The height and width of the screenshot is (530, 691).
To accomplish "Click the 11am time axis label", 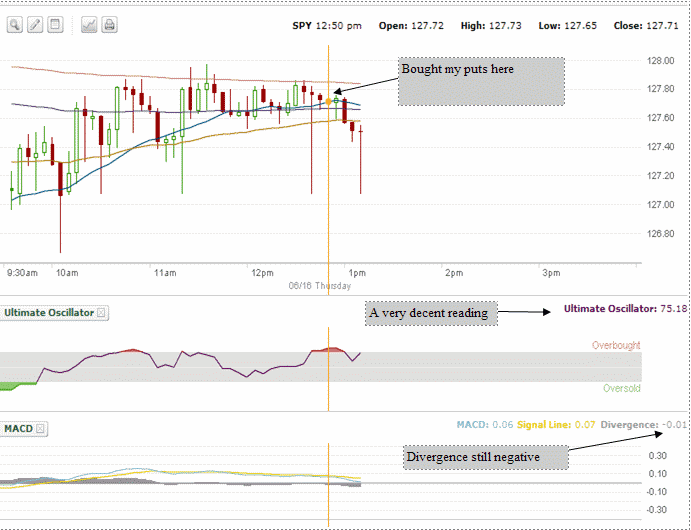I will (x=165, y=273).
